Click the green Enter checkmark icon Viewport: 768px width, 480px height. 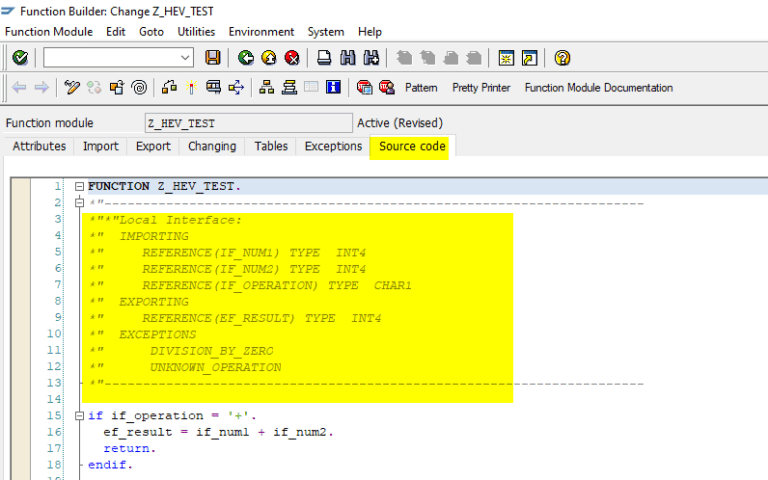coord(19,58)
